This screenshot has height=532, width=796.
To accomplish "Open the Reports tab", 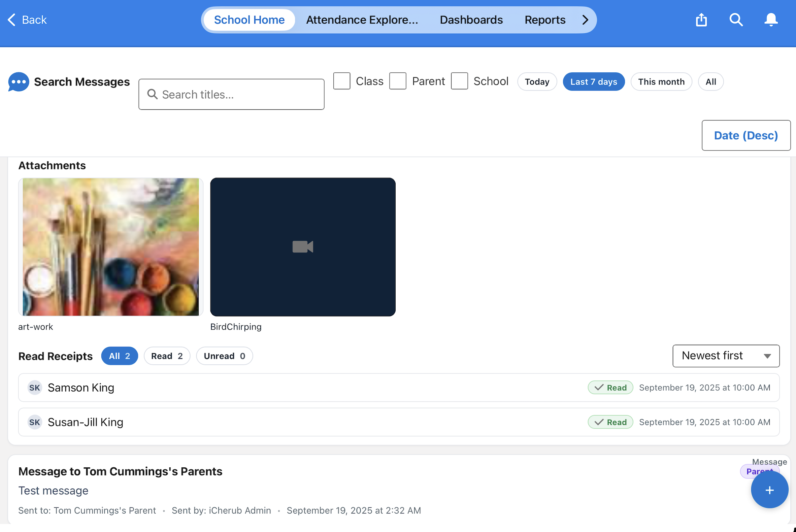I will (x=545, y=20).
